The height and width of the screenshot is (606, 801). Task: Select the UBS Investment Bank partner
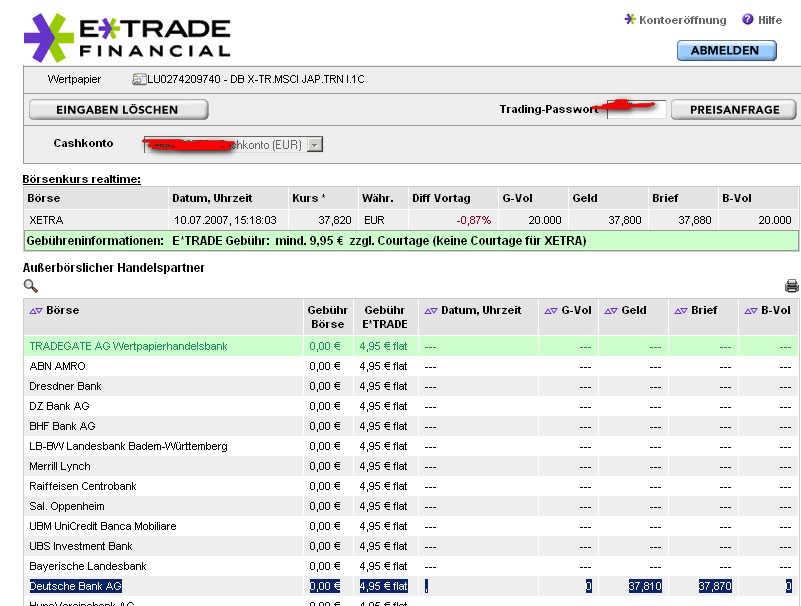tap(81, 546)
